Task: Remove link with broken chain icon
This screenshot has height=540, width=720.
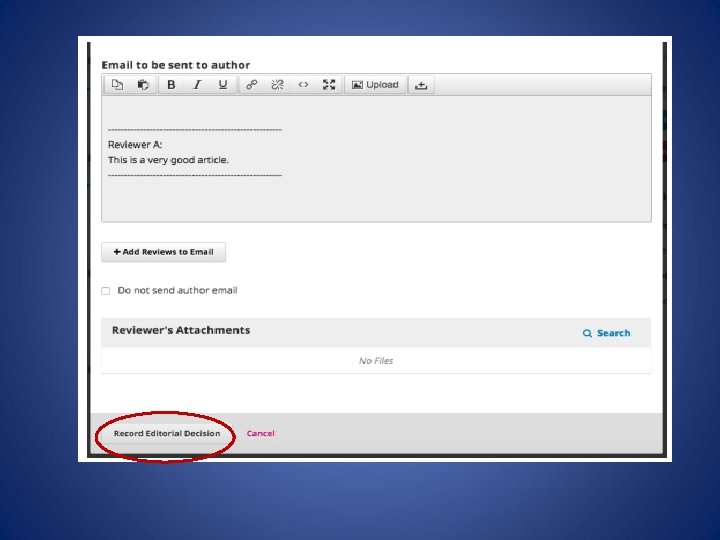Action: 277,85
